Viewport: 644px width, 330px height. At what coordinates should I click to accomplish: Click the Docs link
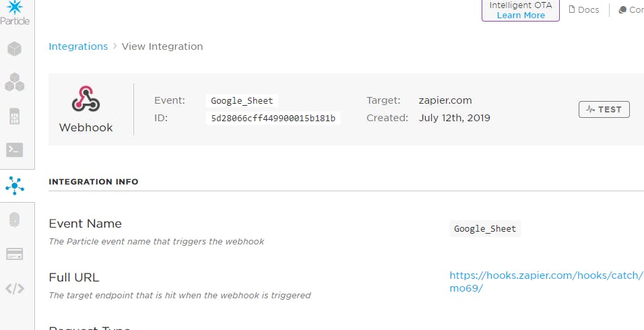[x=583, y=9]
